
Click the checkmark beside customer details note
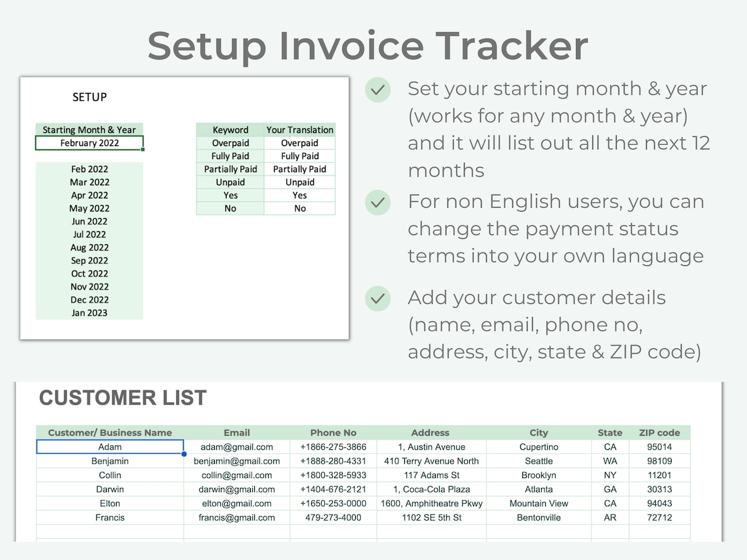pyautogui.click(x=377, y=299)
